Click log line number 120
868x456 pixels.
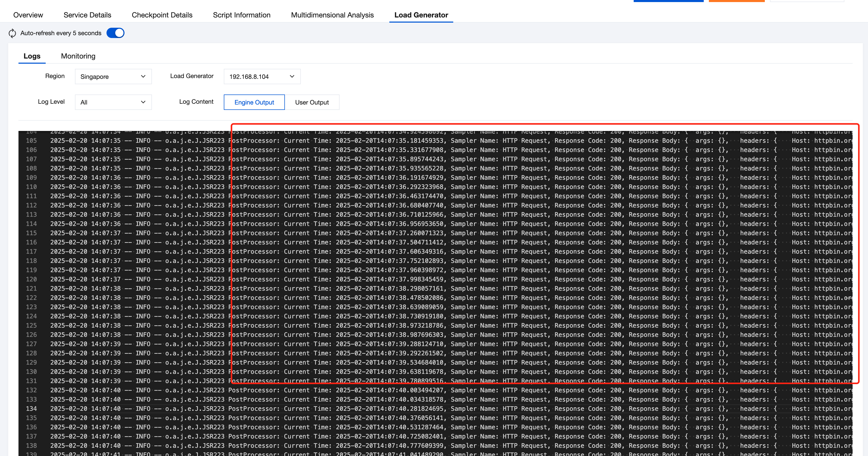point(31,279)
